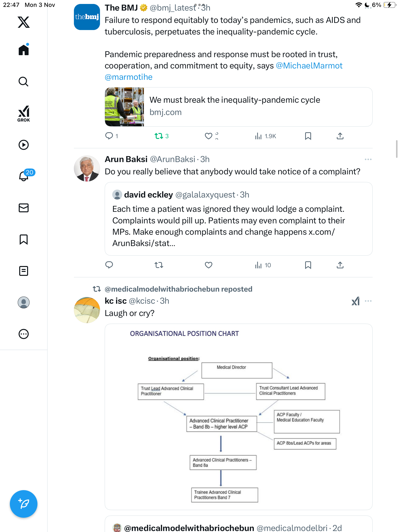Tap the compose post floating button
The width and height of the screenshot is (399, 532).
tap(24, 504)
